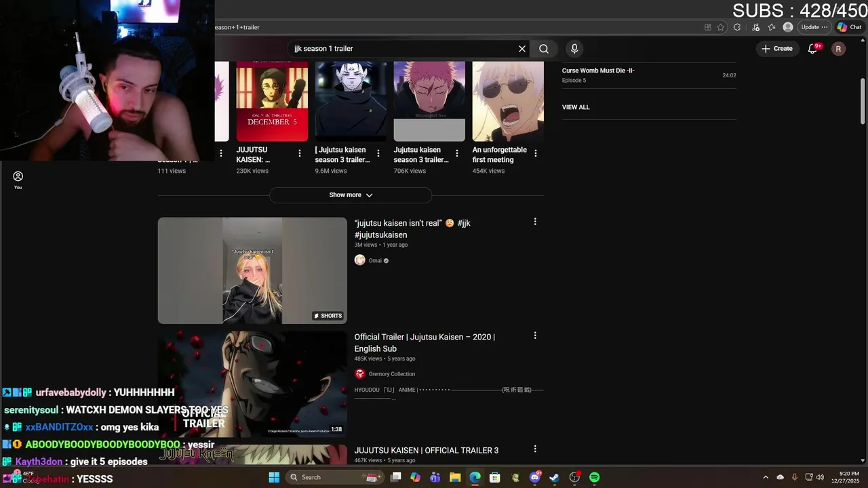
Task: Open Discord from taskbar
Action: (535, 477)
